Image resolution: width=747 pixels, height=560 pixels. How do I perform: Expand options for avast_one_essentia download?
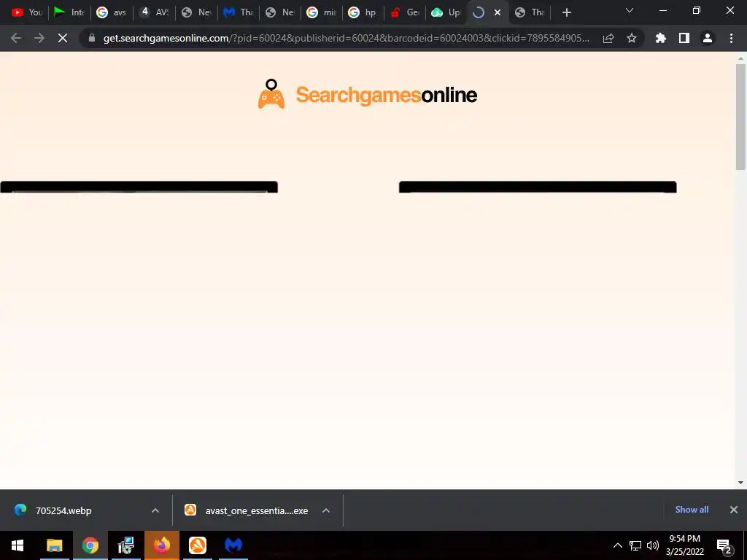pyautogui.click(x=326, y=510)
